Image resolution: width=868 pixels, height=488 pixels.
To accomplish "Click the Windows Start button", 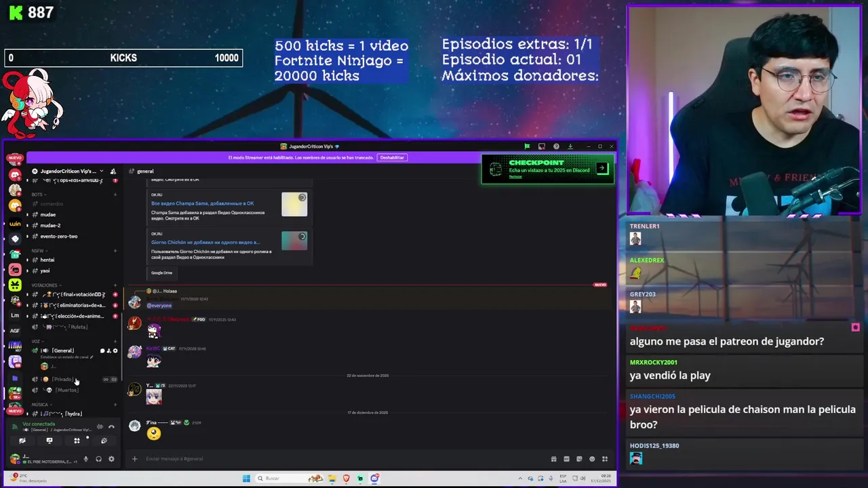I will 246,479.
